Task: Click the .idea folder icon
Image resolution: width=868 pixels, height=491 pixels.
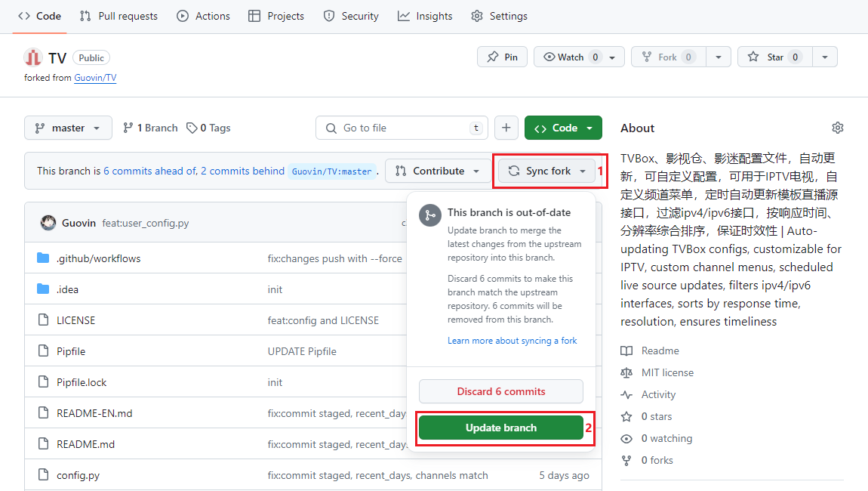Action: (43, 289)
